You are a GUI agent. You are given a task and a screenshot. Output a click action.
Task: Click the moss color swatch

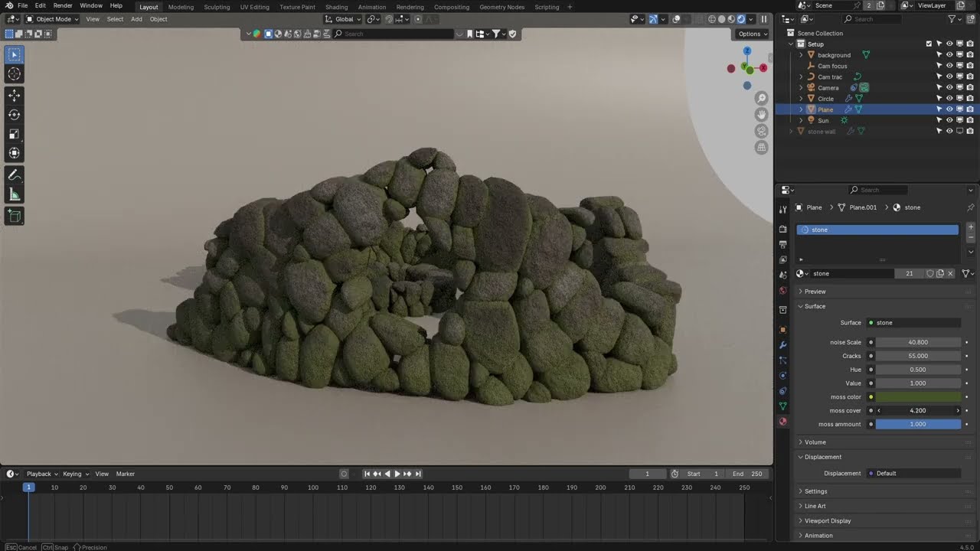click(918, 397)
